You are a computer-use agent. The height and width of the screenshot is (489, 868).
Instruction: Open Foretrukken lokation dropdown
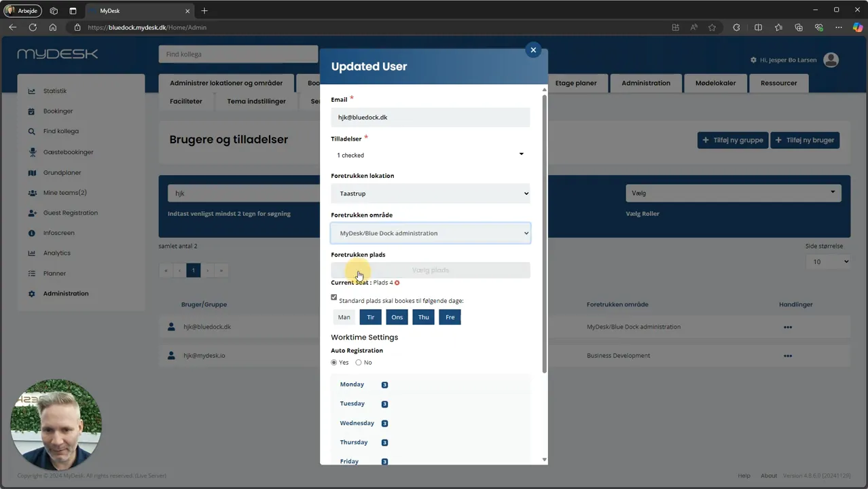[x=430, y=194]
